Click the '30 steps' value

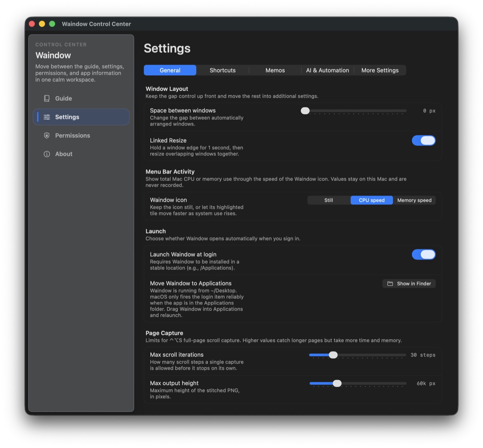click(x=423, y=355)
